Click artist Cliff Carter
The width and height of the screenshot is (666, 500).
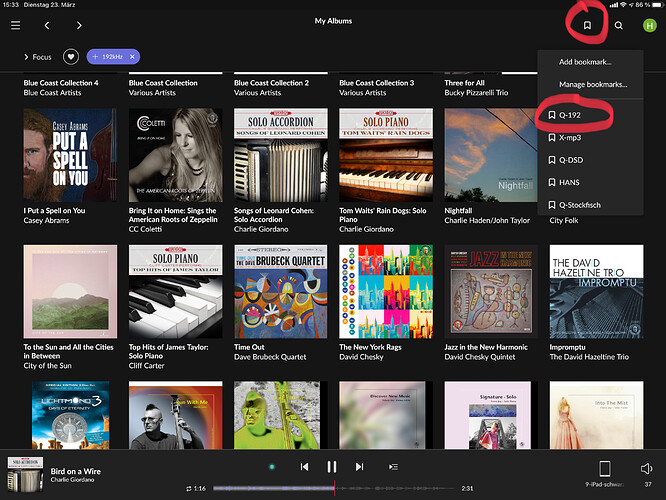(146, 366)
